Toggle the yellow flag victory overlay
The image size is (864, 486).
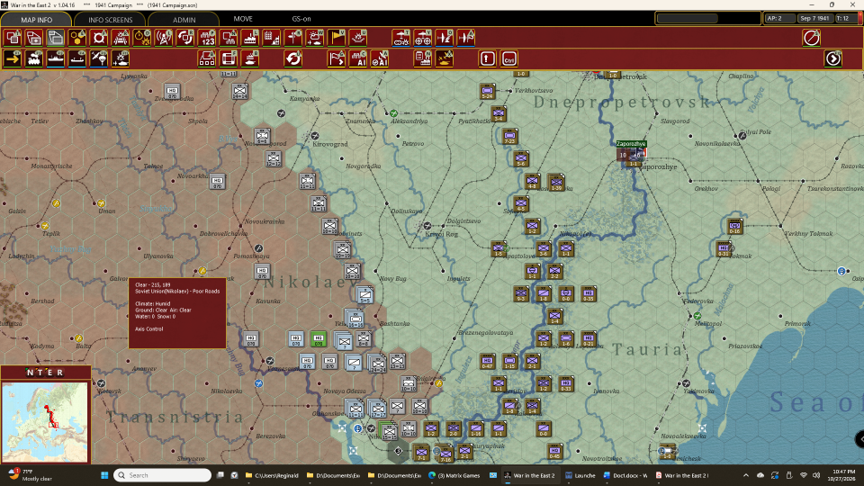click(337, 38)
